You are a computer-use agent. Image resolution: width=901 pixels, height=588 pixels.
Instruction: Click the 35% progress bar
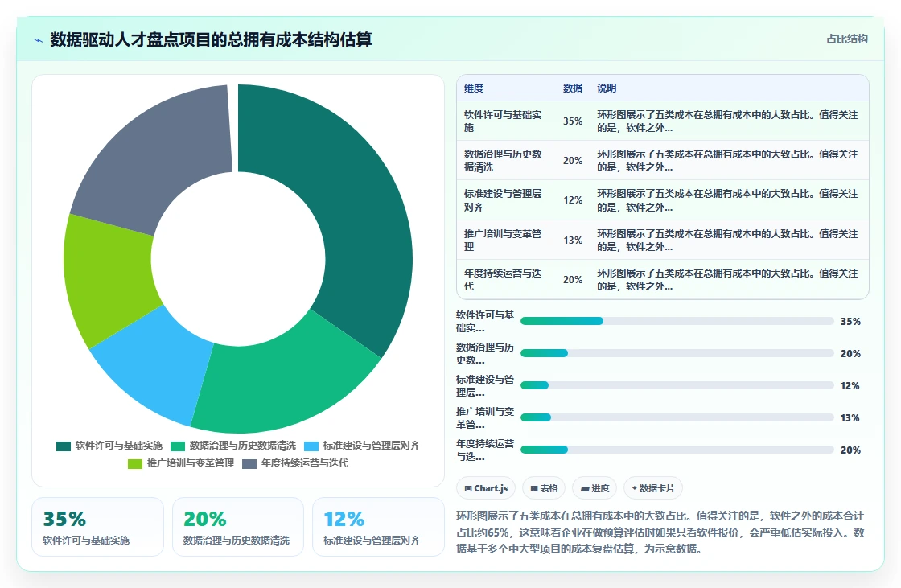tap(677, 321)
